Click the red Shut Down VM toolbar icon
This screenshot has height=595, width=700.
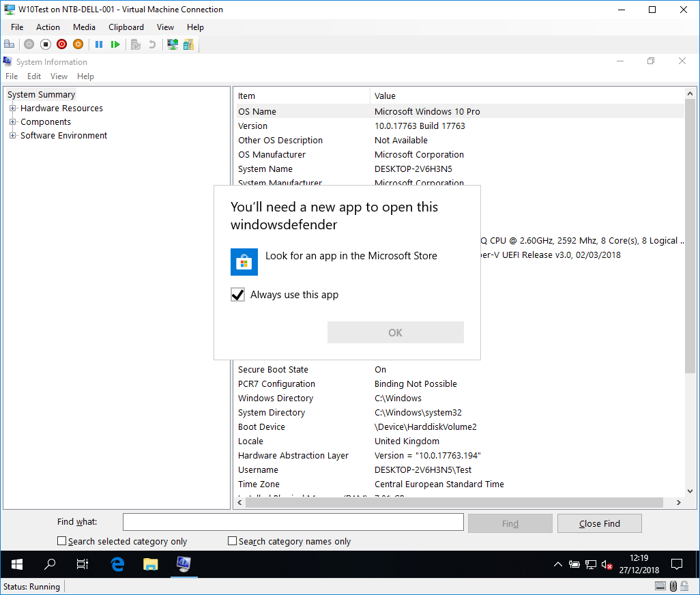point(61,44)
